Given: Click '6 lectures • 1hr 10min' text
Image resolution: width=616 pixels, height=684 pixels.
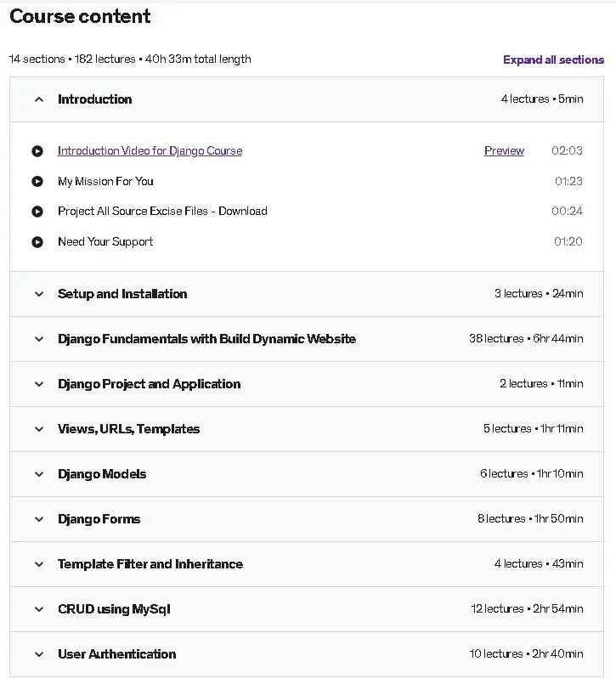Looking at the screenshot, I should (531, 474).
